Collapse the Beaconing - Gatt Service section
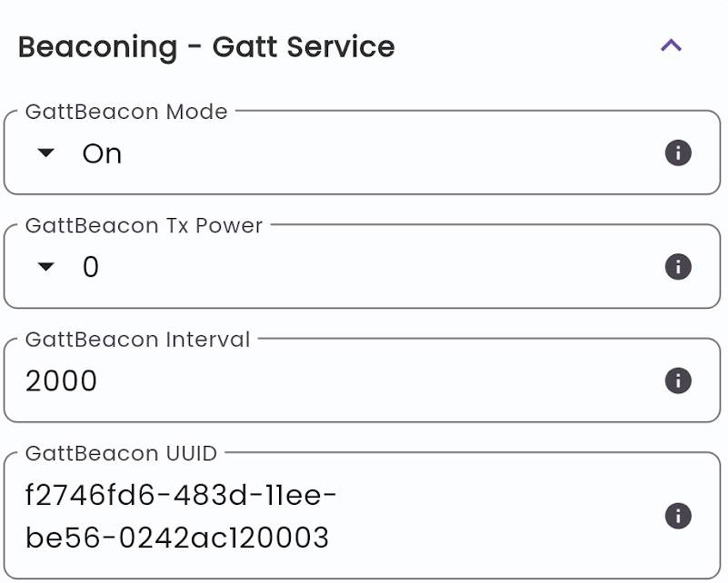Screen dimensions: 728x583 672,45
